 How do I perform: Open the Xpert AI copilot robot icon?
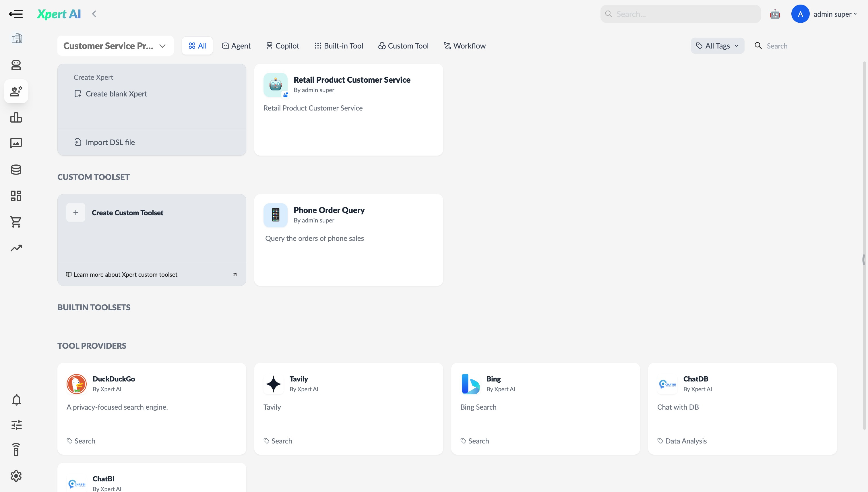[775, 14]
